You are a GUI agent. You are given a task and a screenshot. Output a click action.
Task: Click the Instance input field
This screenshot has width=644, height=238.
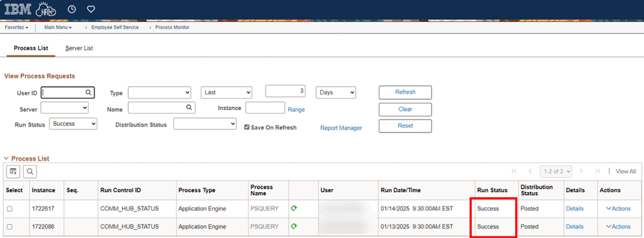point(265,108)
